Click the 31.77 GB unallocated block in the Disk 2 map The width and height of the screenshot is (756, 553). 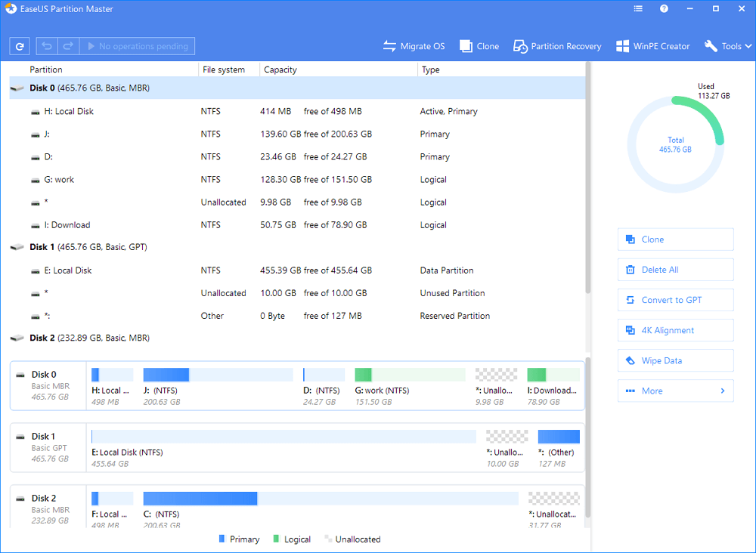pos(554,498)
